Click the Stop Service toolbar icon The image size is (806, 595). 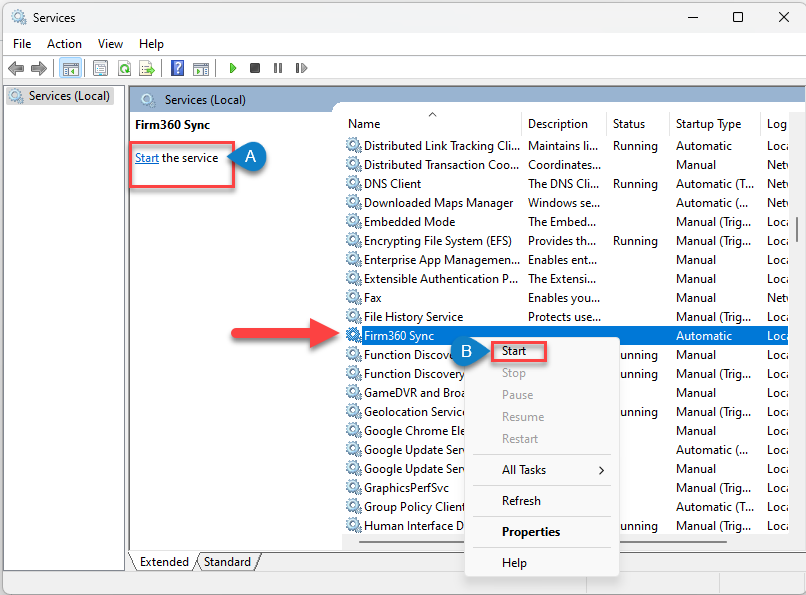pyautogui.click(x=257, y=67)
